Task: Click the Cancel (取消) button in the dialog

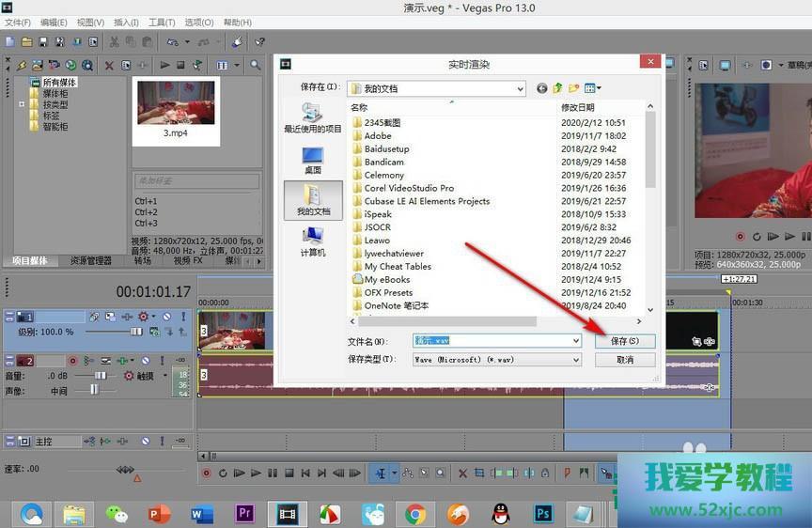Action: click(624, 360)
